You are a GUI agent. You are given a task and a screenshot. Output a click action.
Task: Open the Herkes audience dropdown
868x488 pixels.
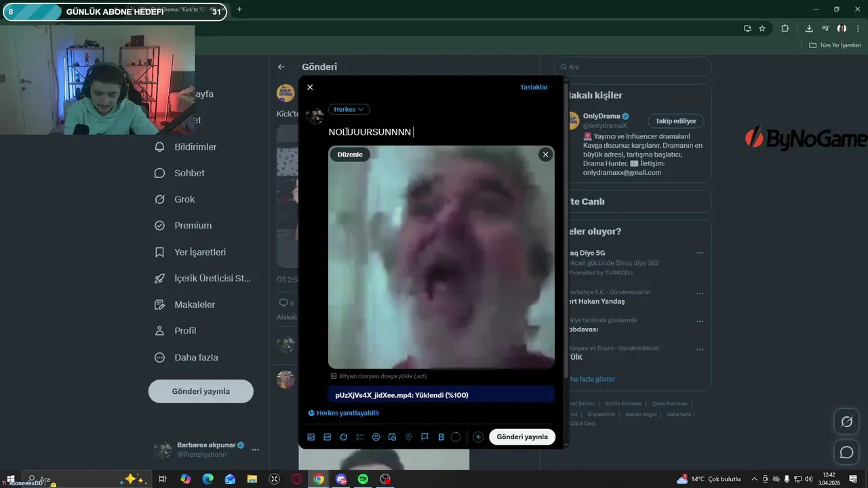(x=349, y=109)
